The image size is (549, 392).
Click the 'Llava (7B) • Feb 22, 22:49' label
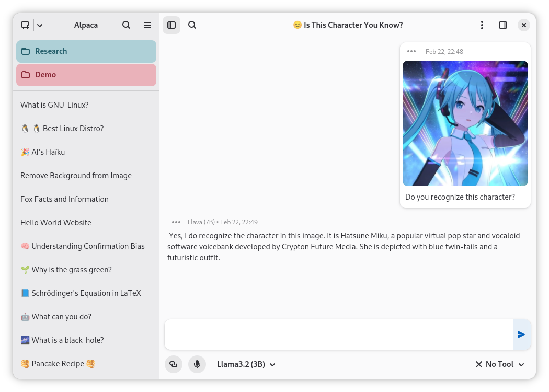(223, 222)
